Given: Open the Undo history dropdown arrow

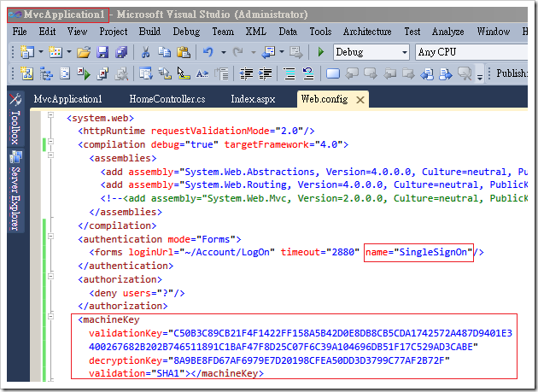Looking at the screenshot, I should pos(224,52).
